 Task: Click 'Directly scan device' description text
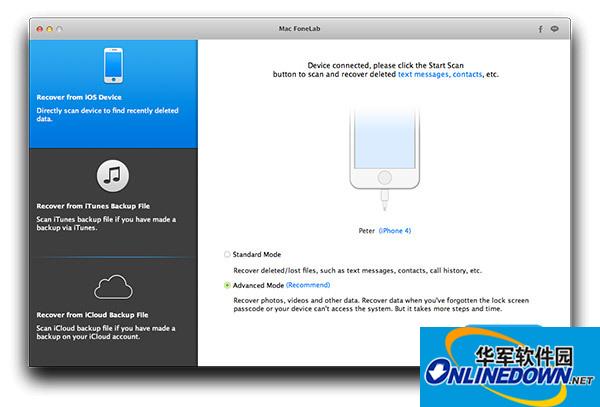(108, 115)
